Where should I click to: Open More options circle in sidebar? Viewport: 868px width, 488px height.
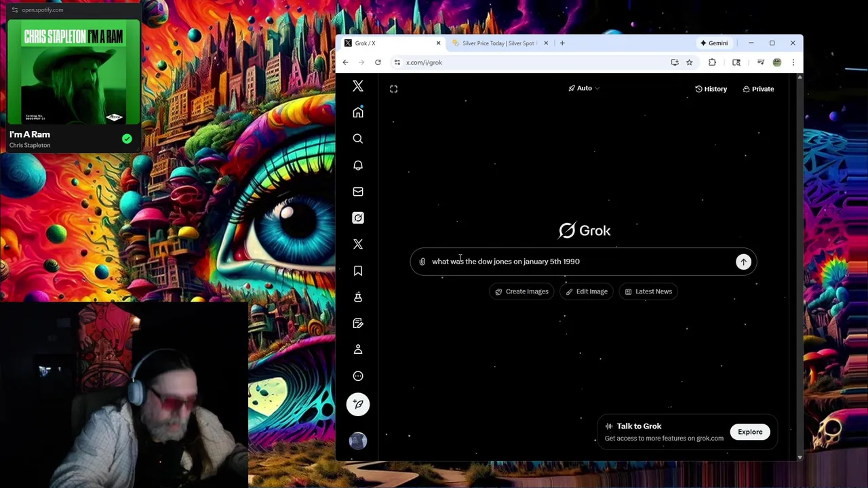(x=358, y=376)
